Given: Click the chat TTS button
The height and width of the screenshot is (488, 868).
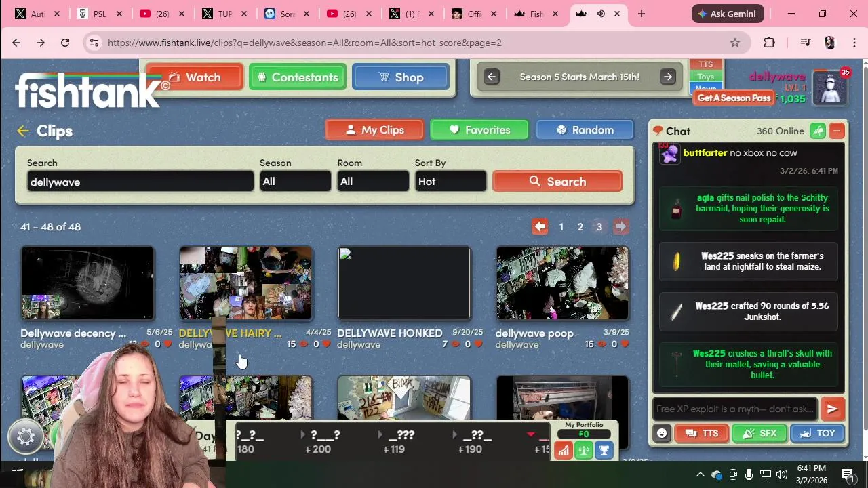Looking at the screenshot, I should 701,434.
